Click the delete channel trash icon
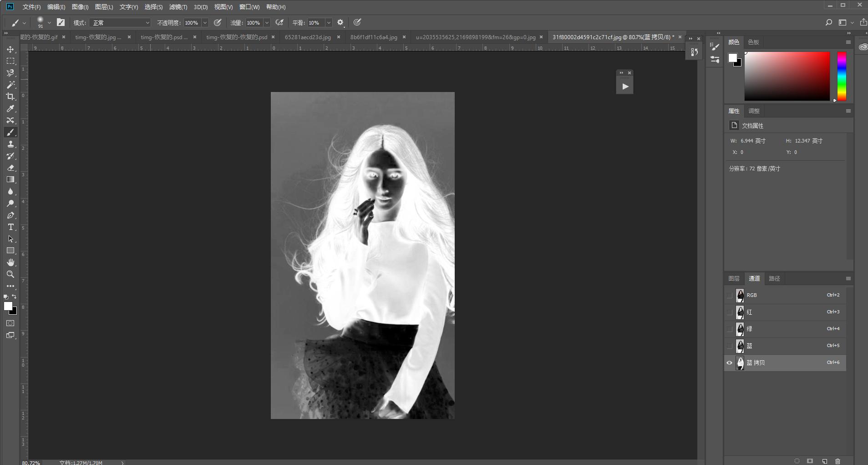The image size is (868, 465). point(838,461)
